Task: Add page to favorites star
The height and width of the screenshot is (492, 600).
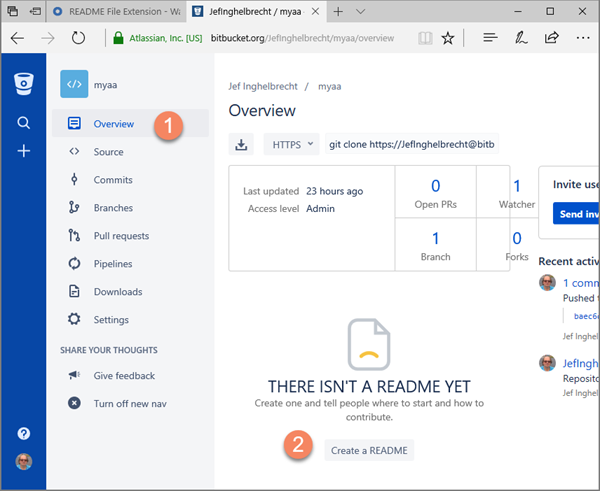Action: 448,38
